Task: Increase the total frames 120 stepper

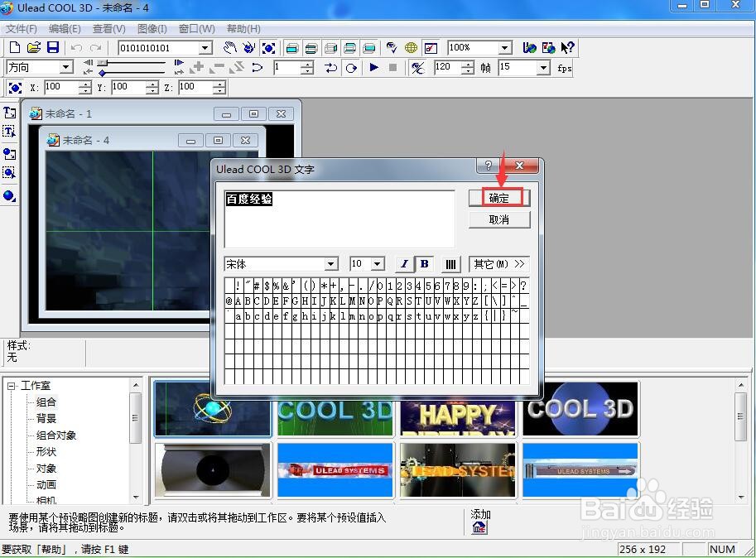Action: (x=468, y=64)
